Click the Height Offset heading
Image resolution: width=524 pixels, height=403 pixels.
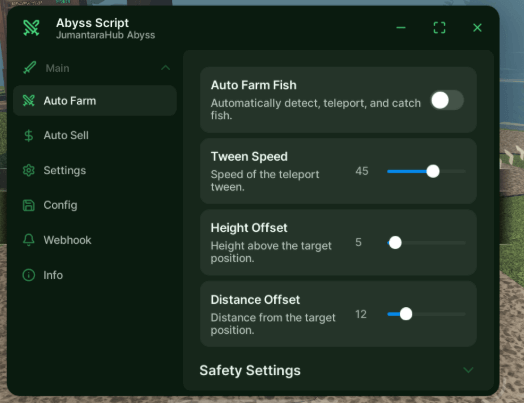[249, 228]
